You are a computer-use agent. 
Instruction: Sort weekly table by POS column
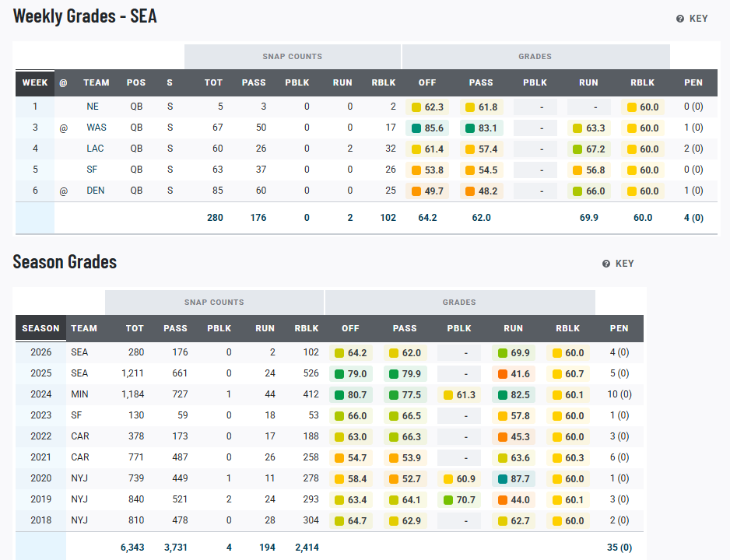pyautogui.click(x=136, y=82)
